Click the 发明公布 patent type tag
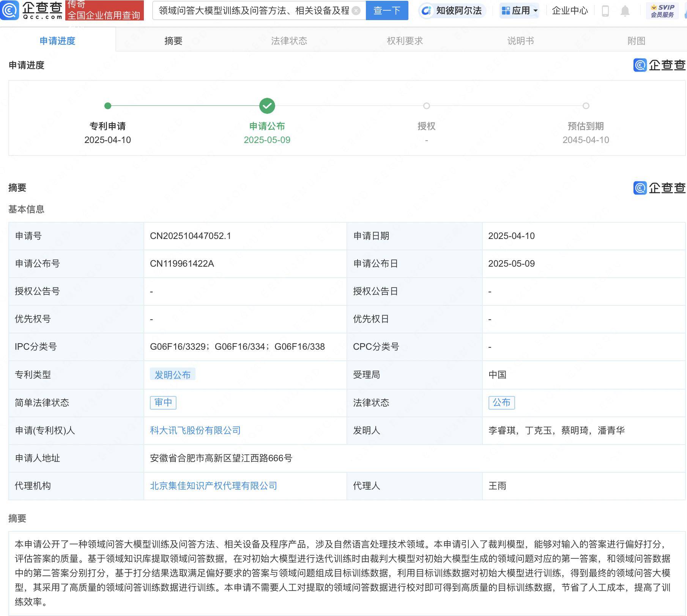Screen dimensions: 687x616 (172, 375)
